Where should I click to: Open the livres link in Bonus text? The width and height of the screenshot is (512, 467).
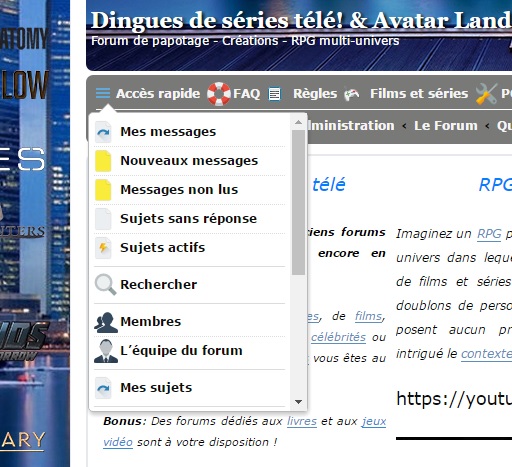coord(302,421)
